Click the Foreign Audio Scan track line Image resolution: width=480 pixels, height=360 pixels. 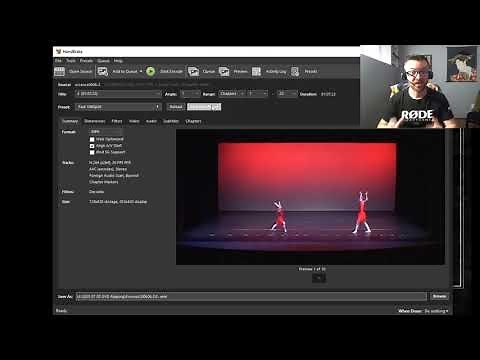(x=114, y=176)
